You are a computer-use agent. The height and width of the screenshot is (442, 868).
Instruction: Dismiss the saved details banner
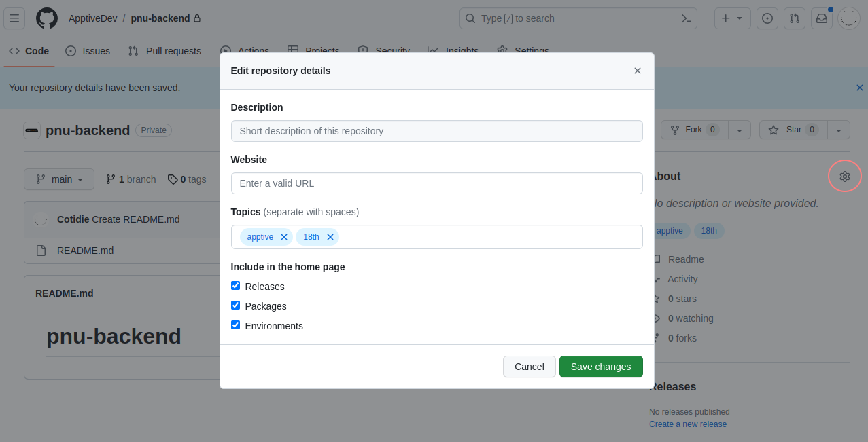click(860, 88)
